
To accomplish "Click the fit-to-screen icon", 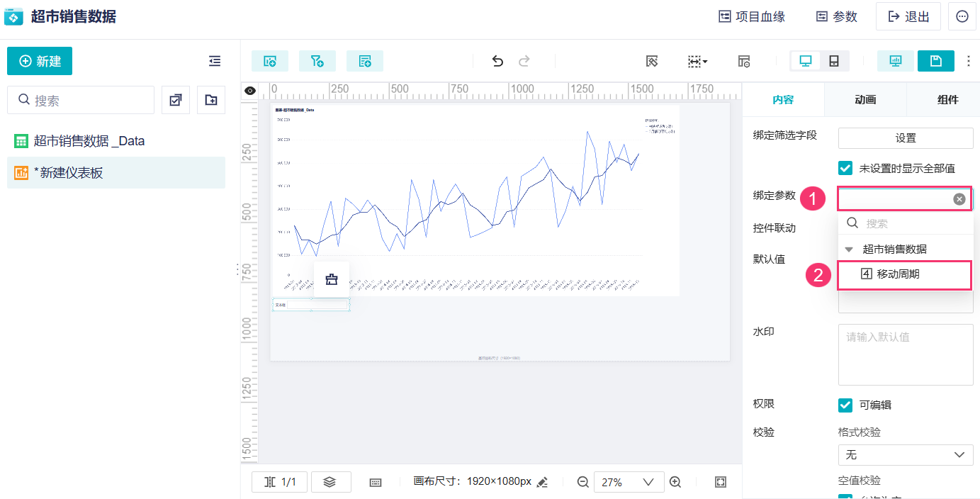I will pyautogui.click(x=720, y=482).
